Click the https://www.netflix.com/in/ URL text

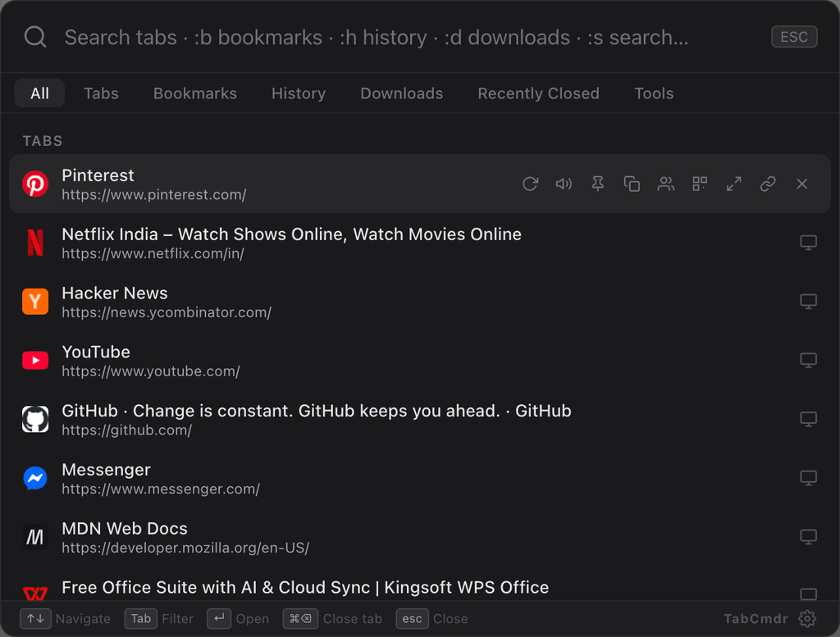(153, 253)
